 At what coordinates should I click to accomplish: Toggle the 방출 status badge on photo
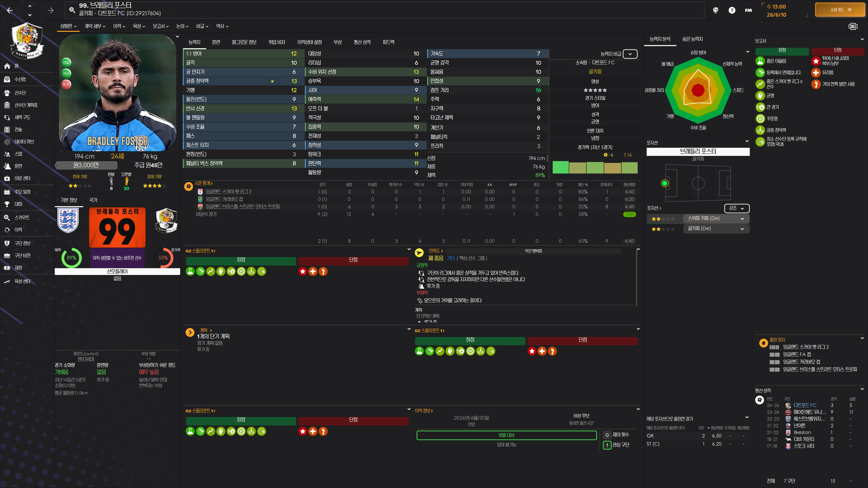(x=66, y=62)
